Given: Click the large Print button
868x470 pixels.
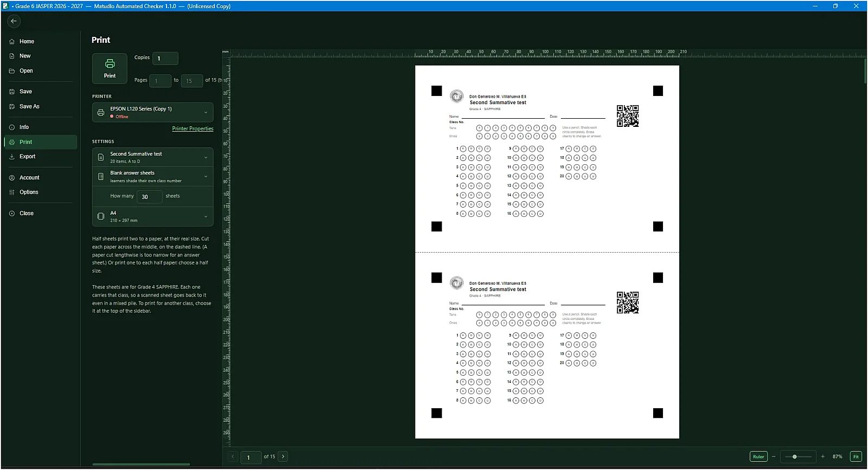Looking at the screenshot, I should coord(110,68).
